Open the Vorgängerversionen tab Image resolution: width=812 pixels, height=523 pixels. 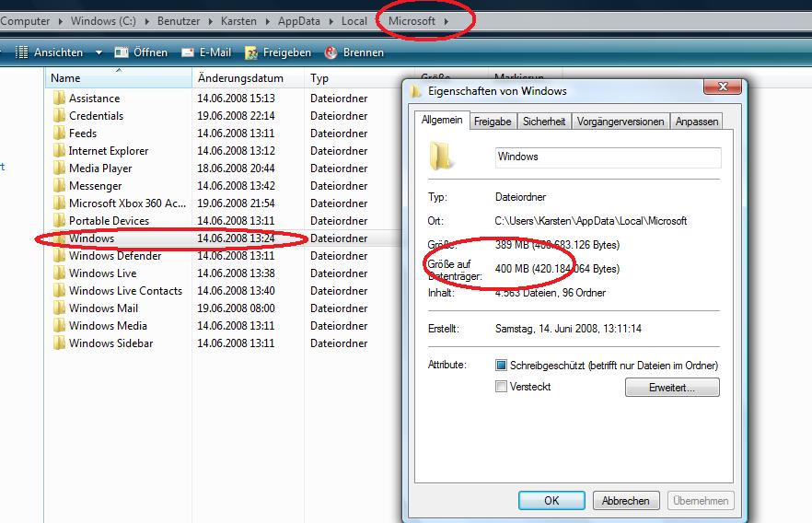coord(621,122)
